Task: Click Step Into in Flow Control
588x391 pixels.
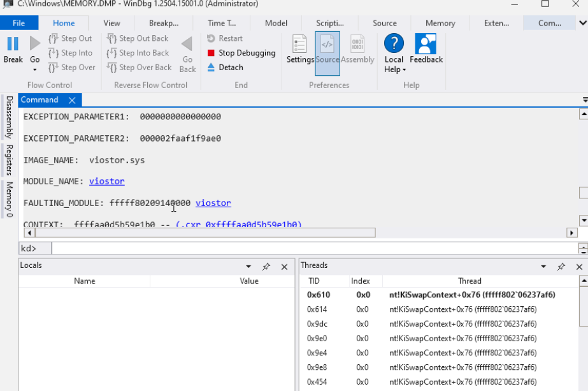Action: click(x=70, y=53)
